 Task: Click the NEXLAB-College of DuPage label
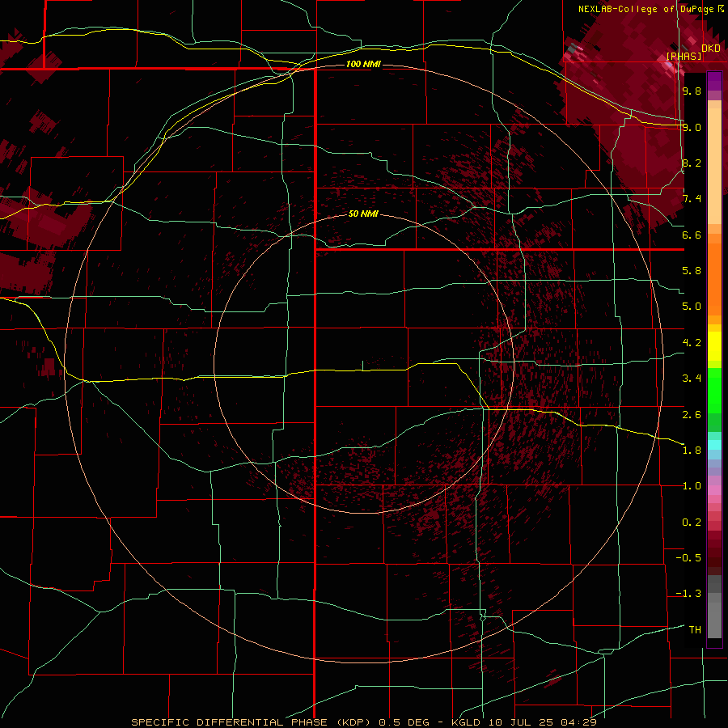647,9
